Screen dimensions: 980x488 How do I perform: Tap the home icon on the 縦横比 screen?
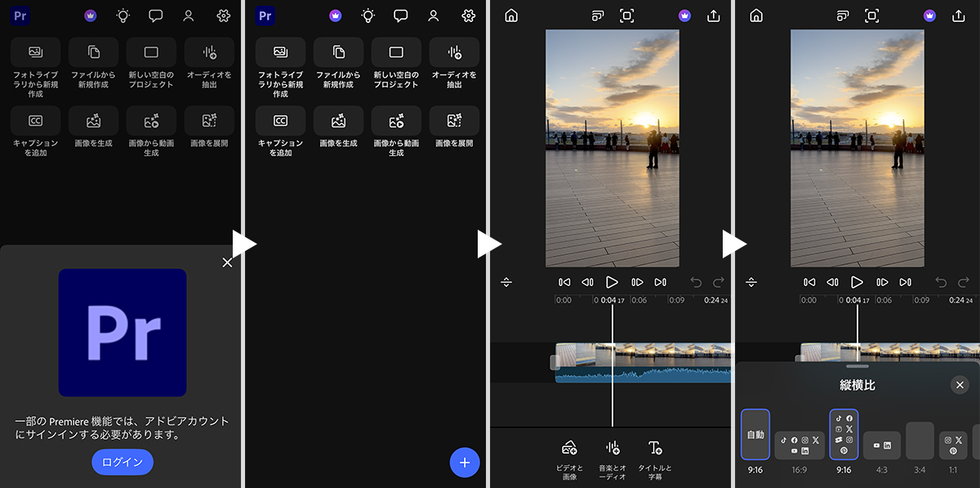tap(756, 16)
